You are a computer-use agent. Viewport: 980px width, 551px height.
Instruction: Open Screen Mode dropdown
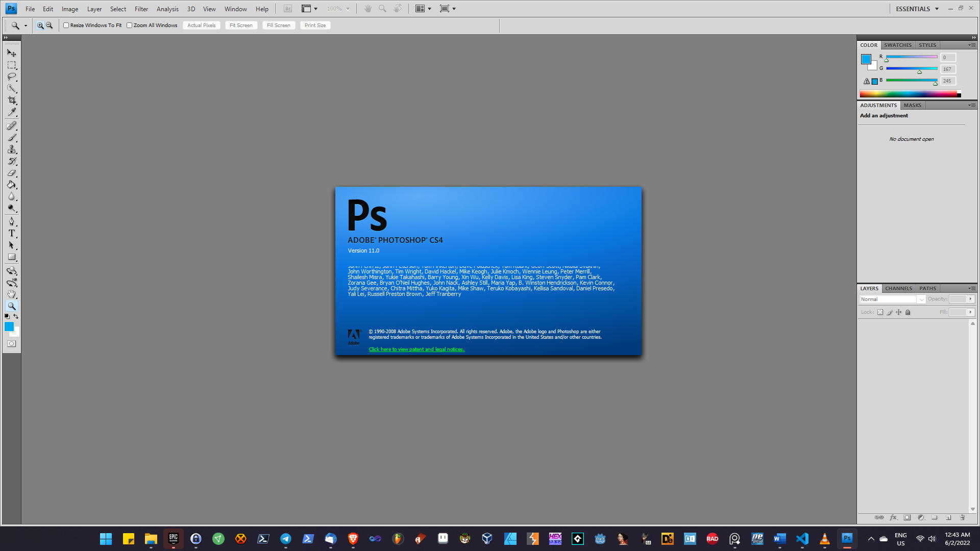coord(448,9)
